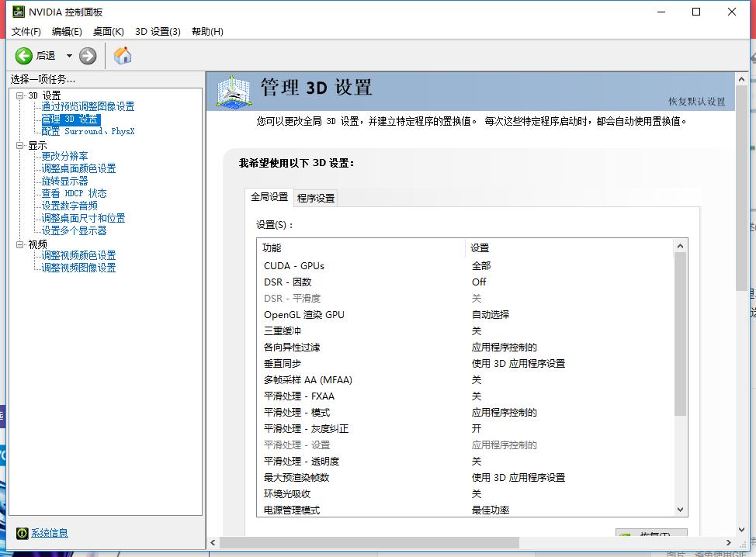
Task: Open 调整视频颜色设置 task
Action: click(78, 255)
